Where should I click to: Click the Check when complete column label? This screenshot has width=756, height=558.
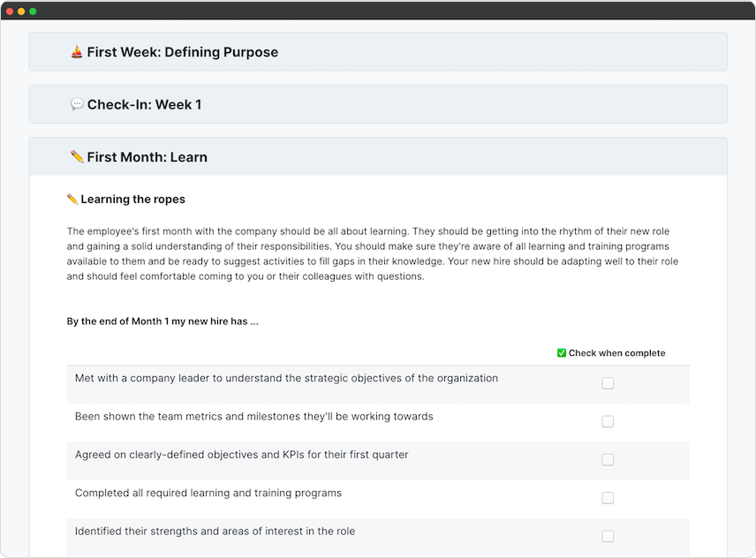pyautogui.click(x=616, y=353)
